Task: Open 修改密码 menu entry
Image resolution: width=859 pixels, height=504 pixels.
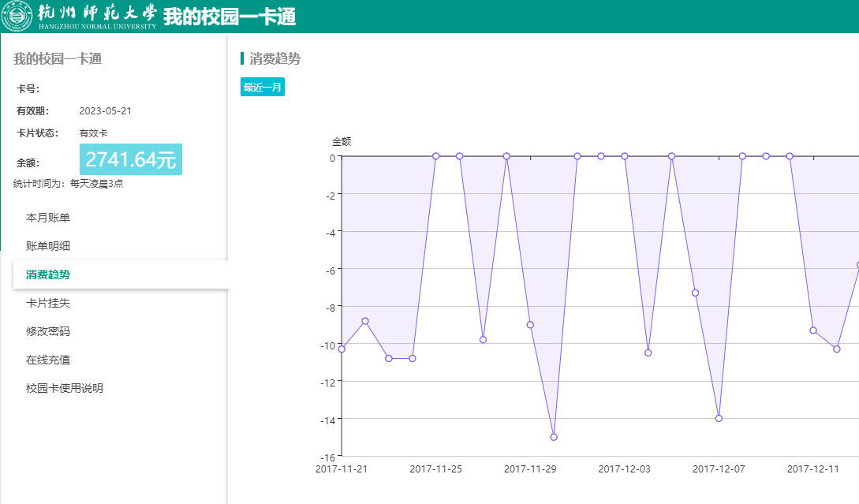Action: click(47, 331)
